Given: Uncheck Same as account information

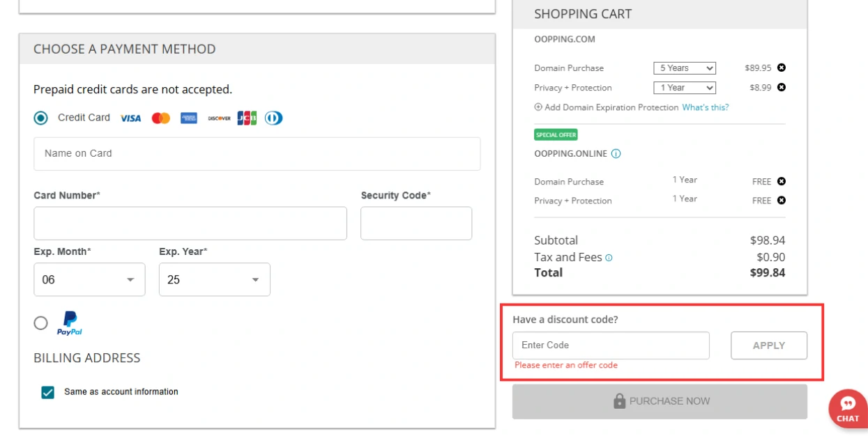Looking at the screenshot, I should pyautogui.click(x=48, y=392).
